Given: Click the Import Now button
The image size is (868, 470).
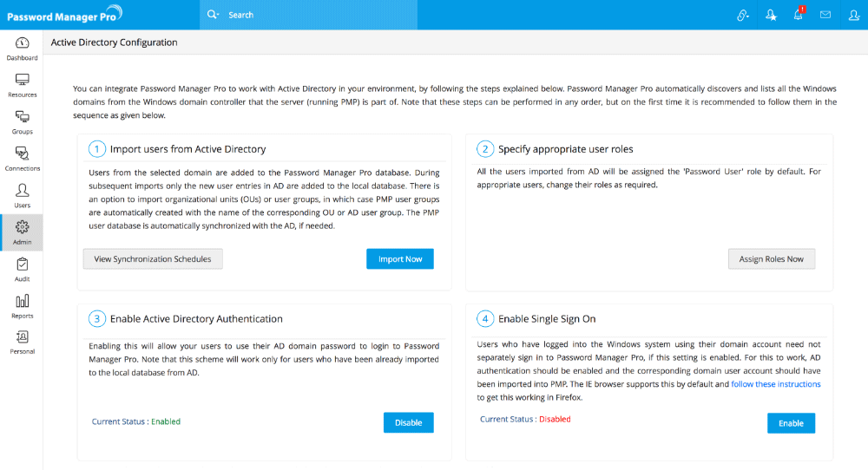Looking at the screenshot, I should [x=399, y=258].
